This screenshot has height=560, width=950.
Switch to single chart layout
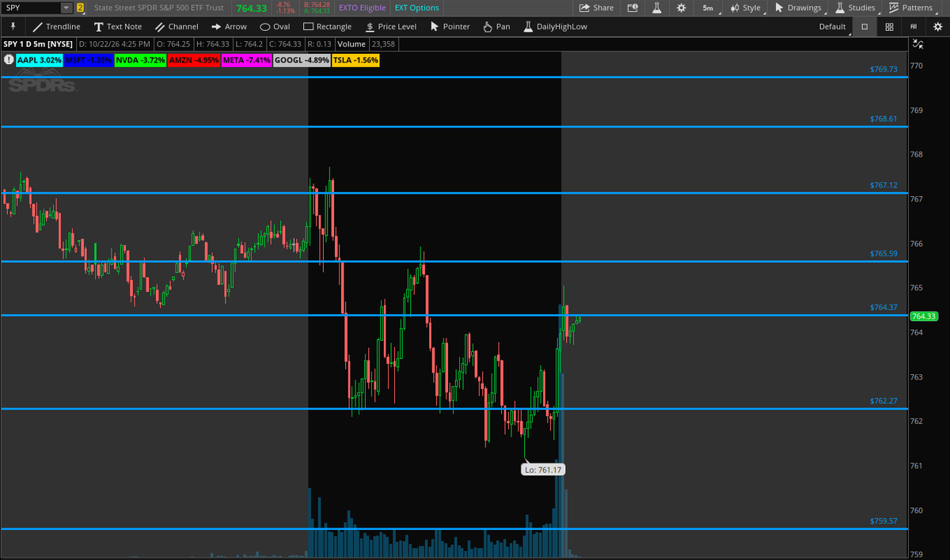(864, 26)
